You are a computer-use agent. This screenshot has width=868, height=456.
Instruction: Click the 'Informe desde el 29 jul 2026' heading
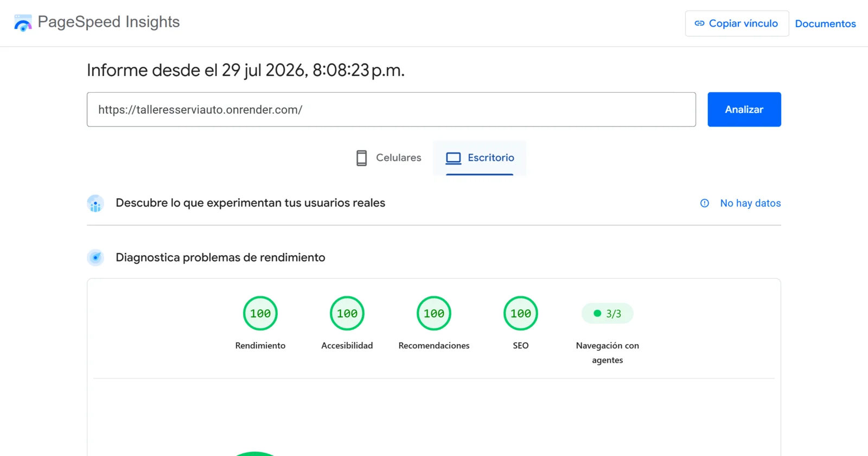[x=246, y=70]
